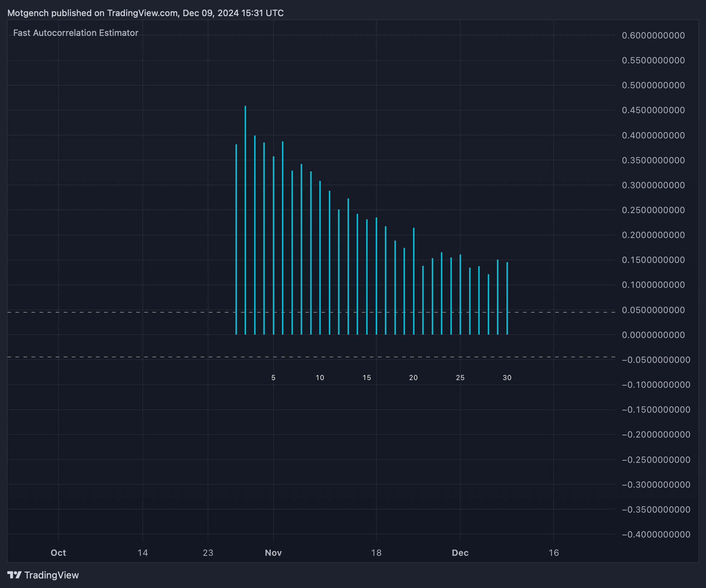The height and width of the screenshot is (588, 706).
Task: Click the 0.6000000000 price scale label
Action: pos(653,36)
